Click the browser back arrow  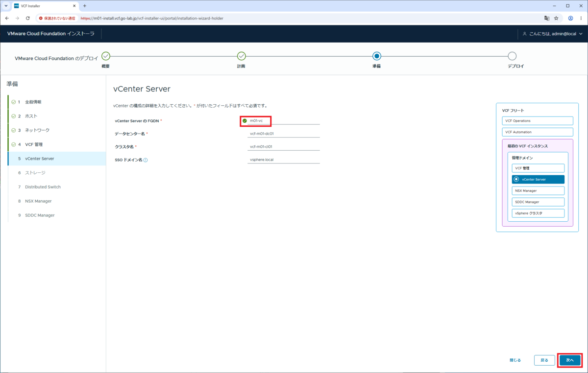coord(7,18)
